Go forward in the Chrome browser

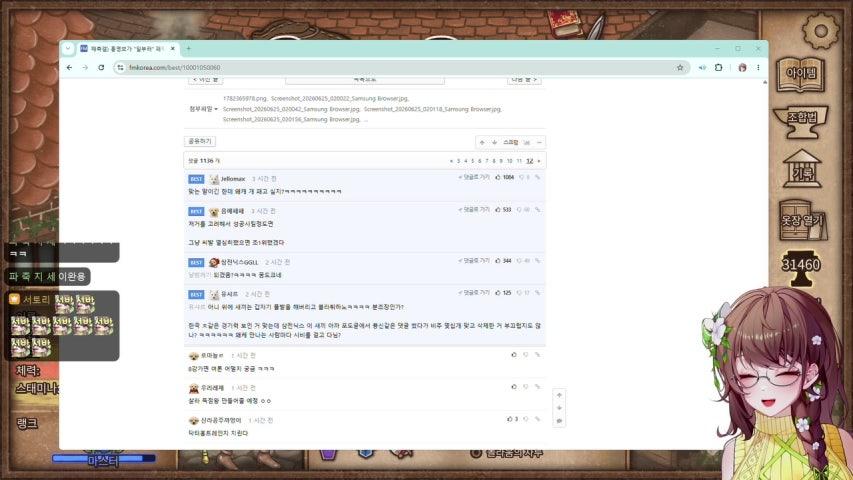[85, 67]
